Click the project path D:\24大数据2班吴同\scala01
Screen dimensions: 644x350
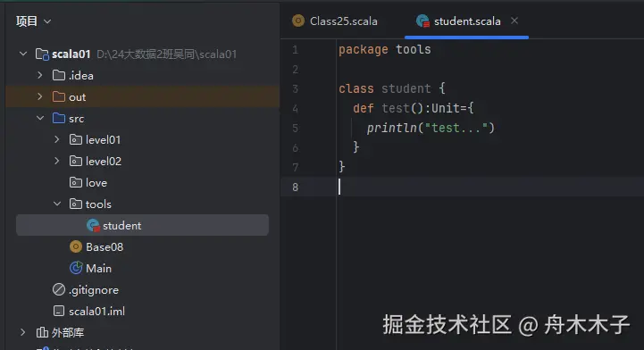click(166, 54)
